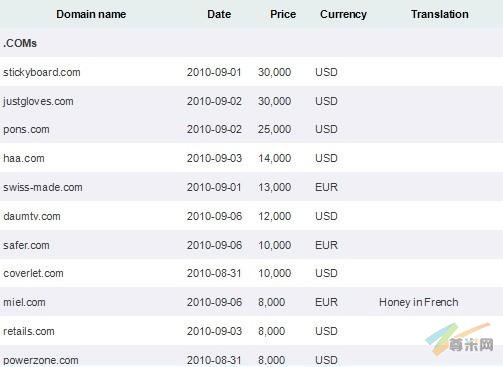Open the swiss-made.com domain entry
The height and width of the screenshot is (367, 503).
[x=43, y=187]
